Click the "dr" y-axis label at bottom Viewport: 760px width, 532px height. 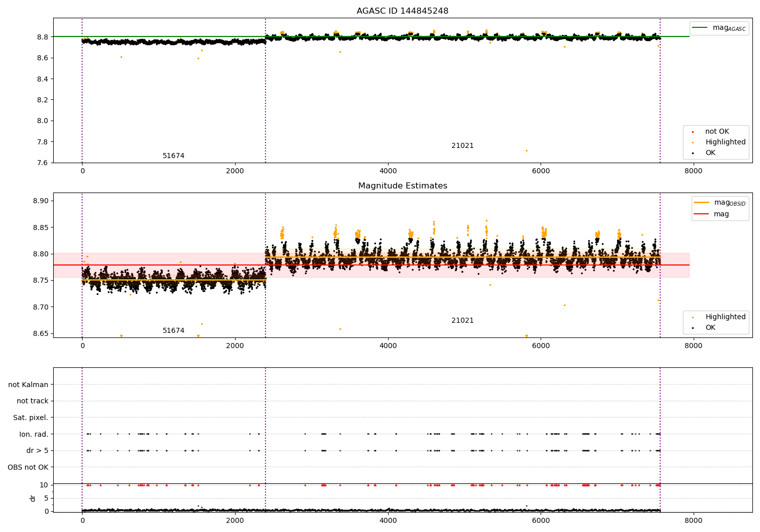(x=33, y=498)
